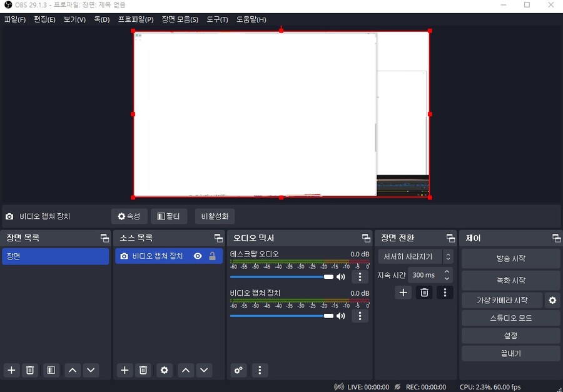Screen dimensions: 563x392
Task: Remove selected source with trash icon
Action: tap(143, 370)
